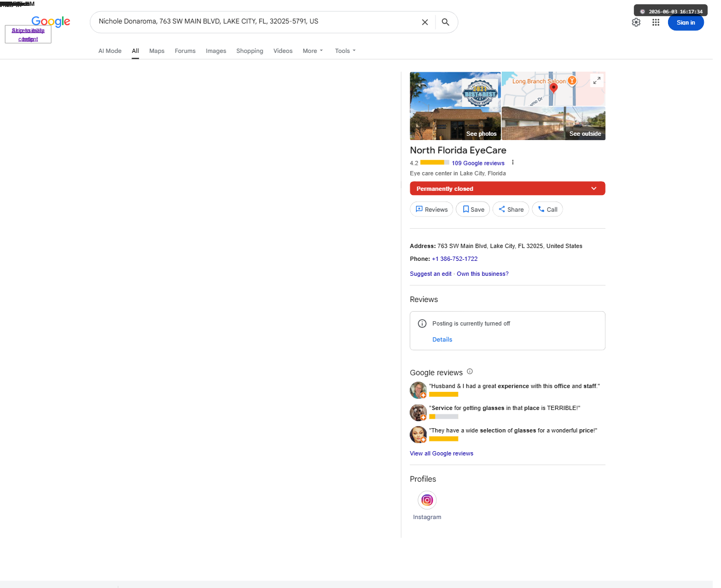Open See outside street view thumbnail
Viewport: 721px width, 588px height.
(x=554, y=123)
